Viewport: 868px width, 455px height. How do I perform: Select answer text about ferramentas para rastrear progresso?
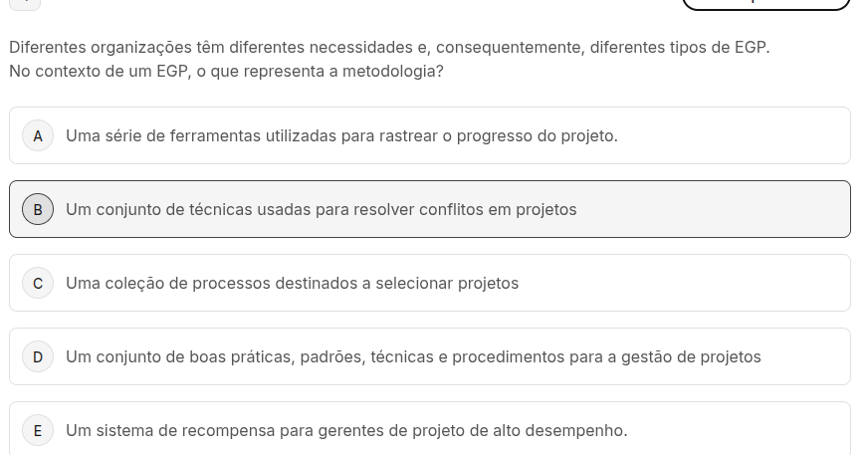pyautogui.click(x=341, y=135)
